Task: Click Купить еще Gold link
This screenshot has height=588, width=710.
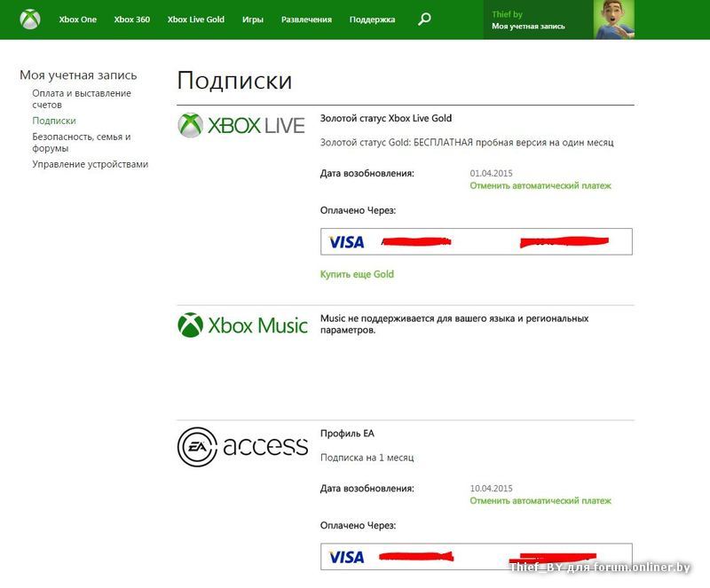Action: [357, 274]
